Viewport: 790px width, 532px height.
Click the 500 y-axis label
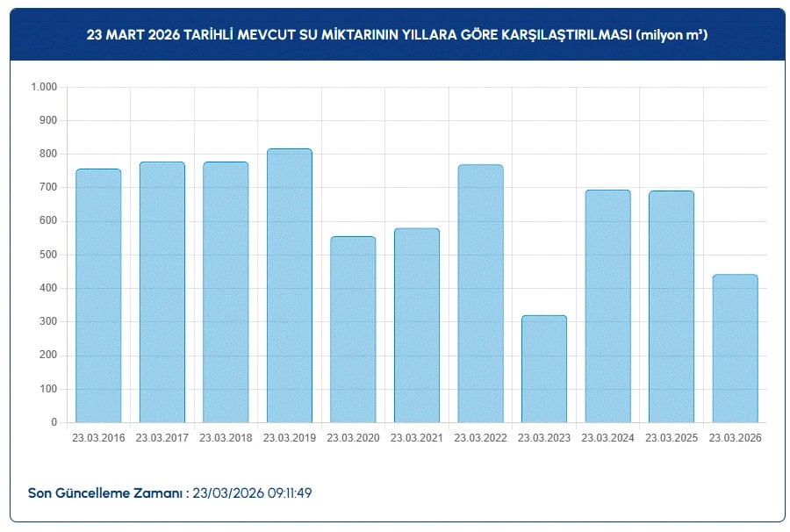(x=48, y=255)
